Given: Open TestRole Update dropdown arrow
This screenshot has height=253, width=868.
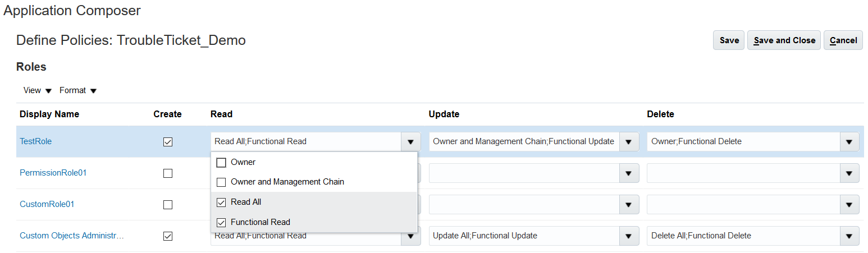Looking at the screenshot, I should tap(629, 142).
